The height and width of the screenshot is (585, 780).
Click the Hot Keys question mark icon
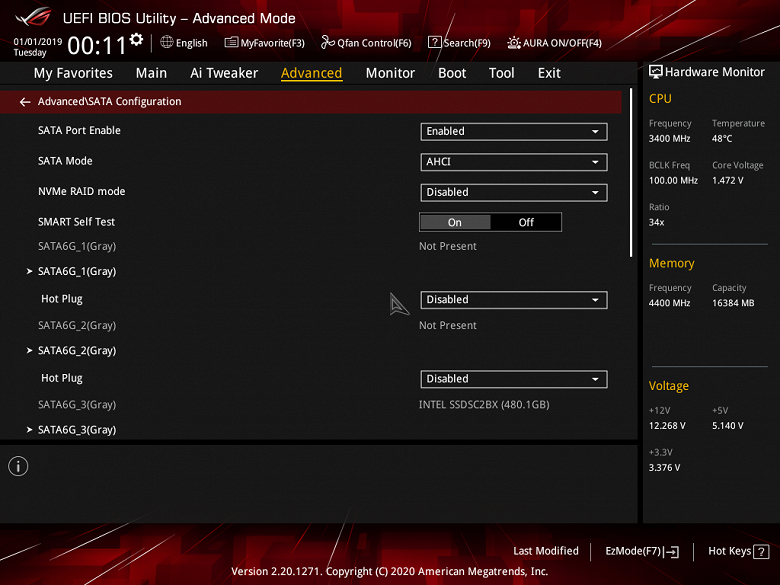click(761, 552)
